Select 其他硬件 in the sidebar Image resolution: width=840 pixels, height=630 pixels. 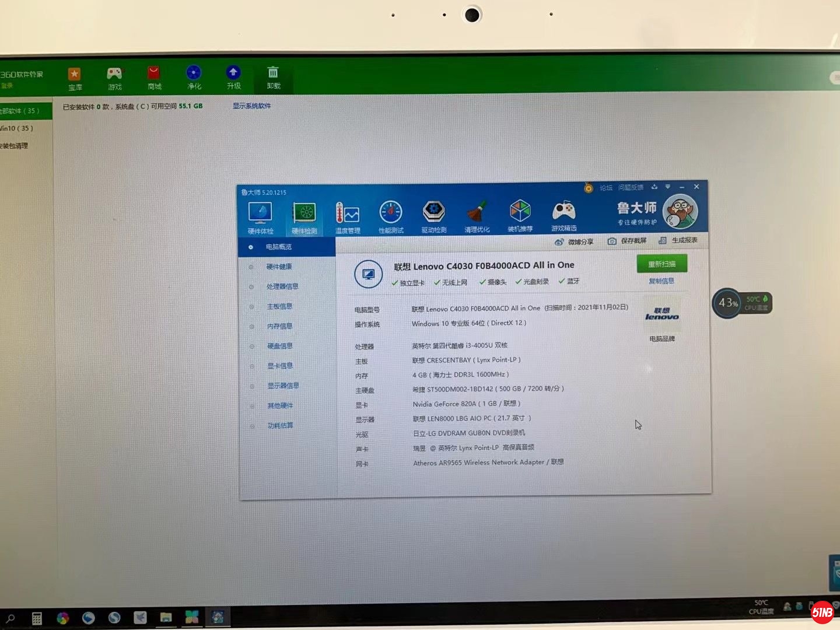280,405
